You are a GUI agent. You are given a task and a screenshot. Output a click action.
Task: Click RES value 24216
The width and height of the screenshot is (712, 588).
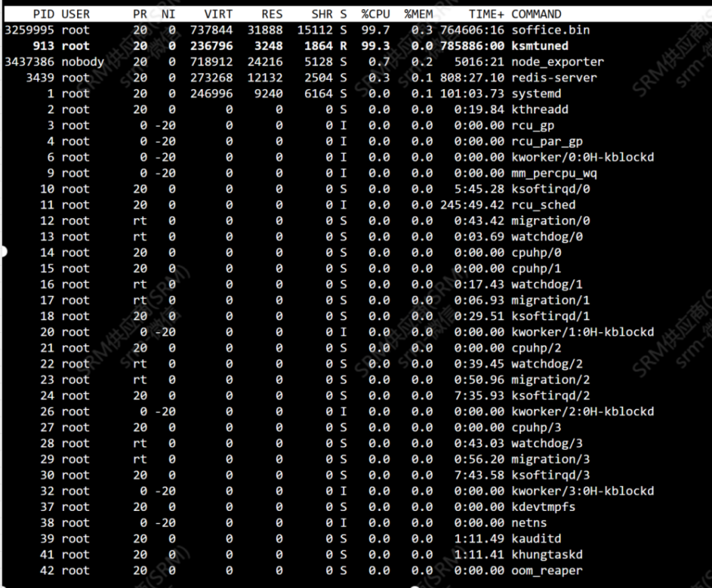coord(265,62)
